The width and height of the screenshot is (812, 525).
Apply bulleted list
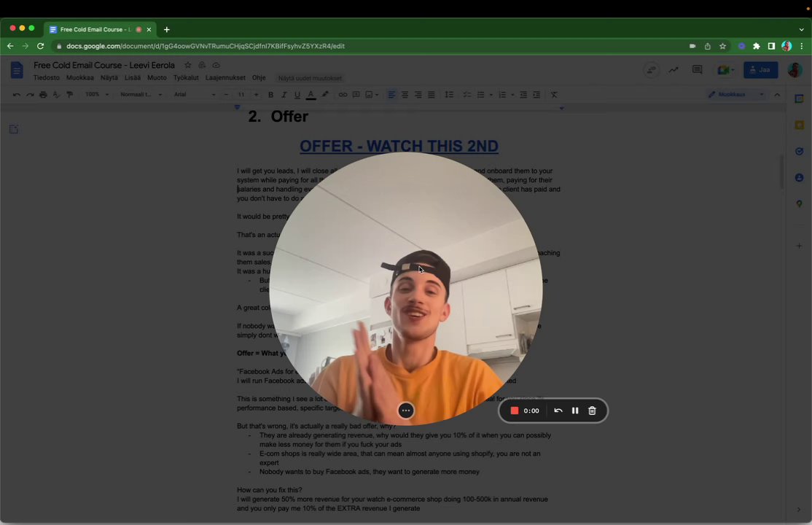point(480,95)
